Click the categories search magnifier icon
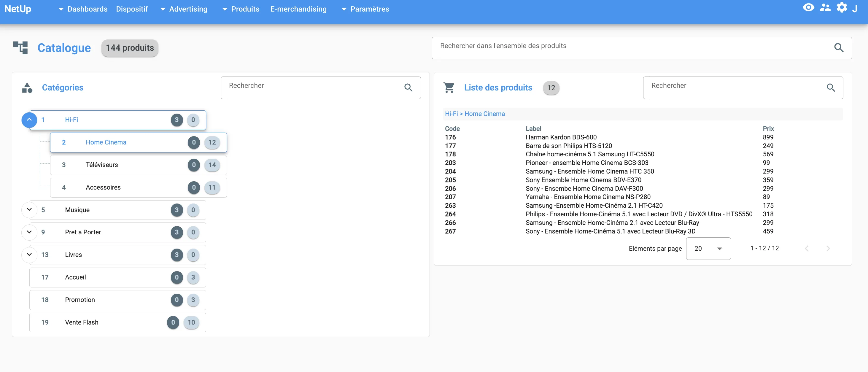 pos(408,88)
